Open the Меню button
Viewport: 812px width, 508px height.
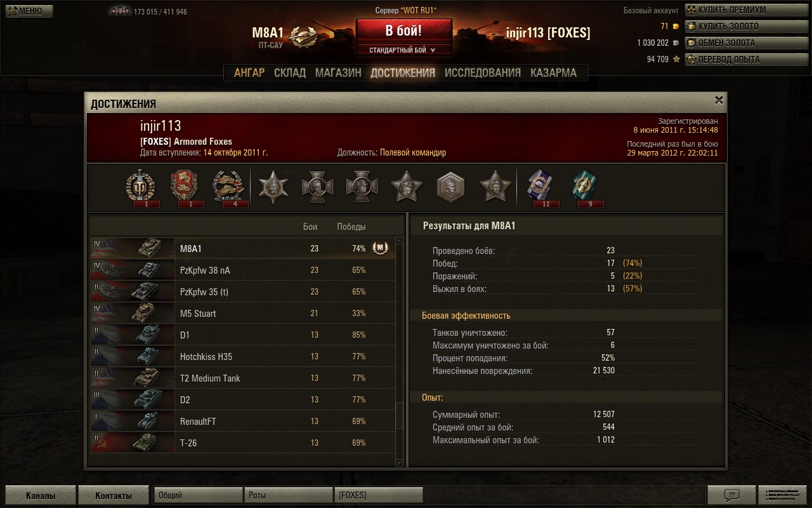(29, 11)
